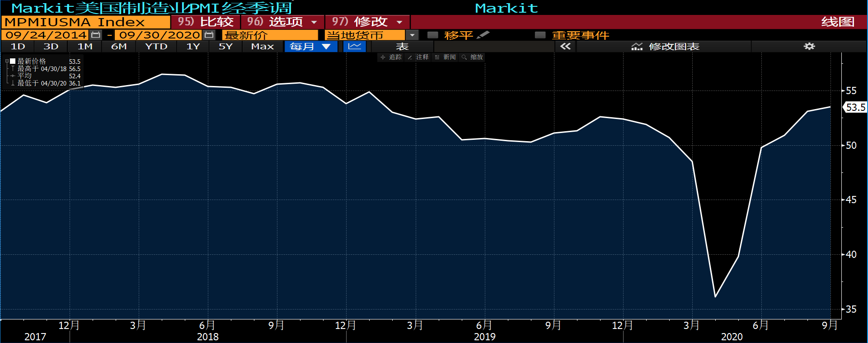Open the 每月 frequency dropdown
The height and width of the screenshot is (343, 868).
click(311, 46)
